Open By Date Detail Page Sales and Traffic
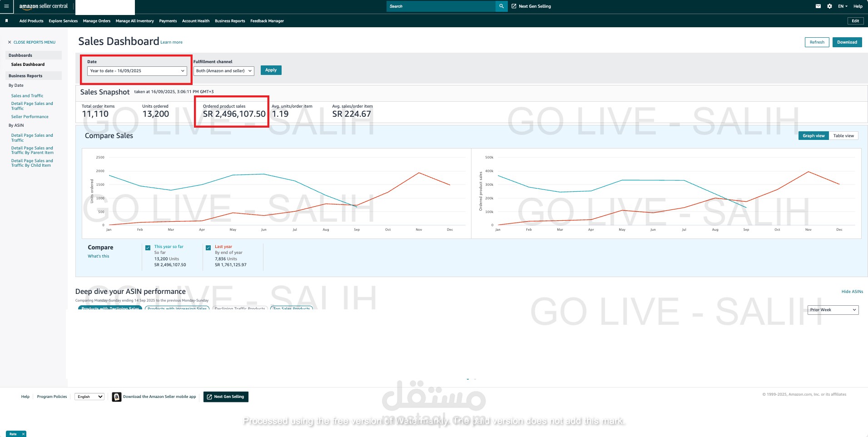This screenshot has height=437, width=868. 32,106
